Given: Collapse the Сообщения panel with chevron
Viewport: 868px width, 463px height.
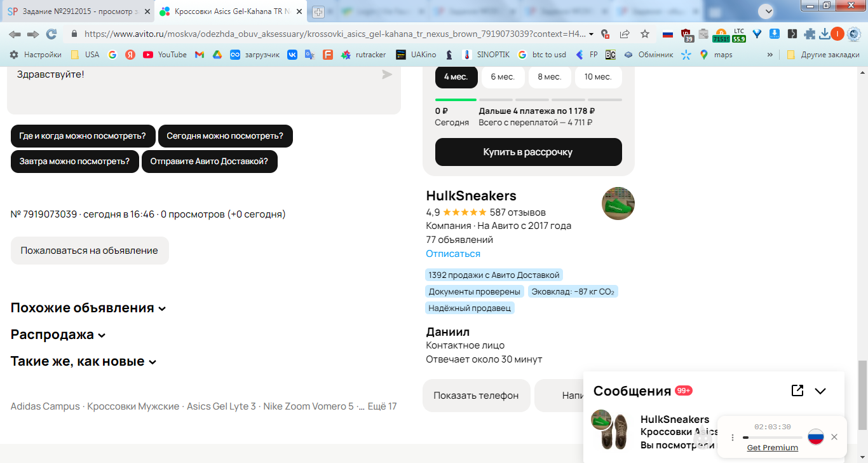Looking at the screenshot, I should tap(820, 391).
